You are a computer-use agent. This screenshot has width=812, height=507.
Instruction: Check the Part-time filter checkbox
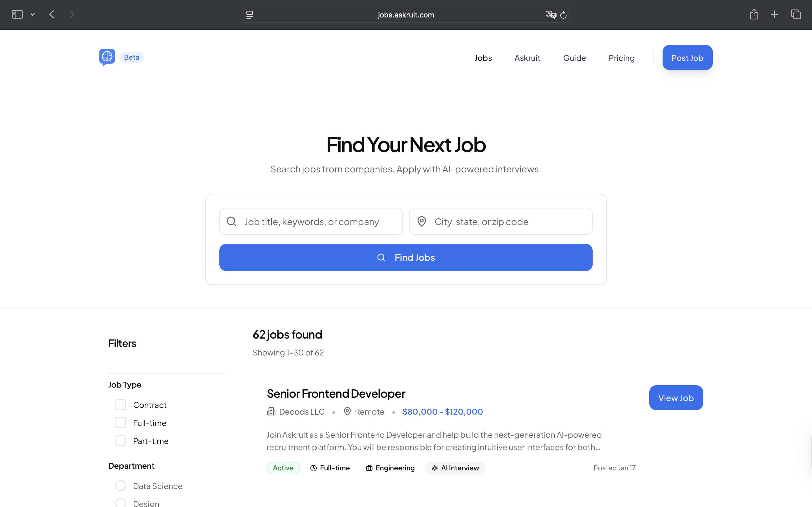(x=120, y=440)
